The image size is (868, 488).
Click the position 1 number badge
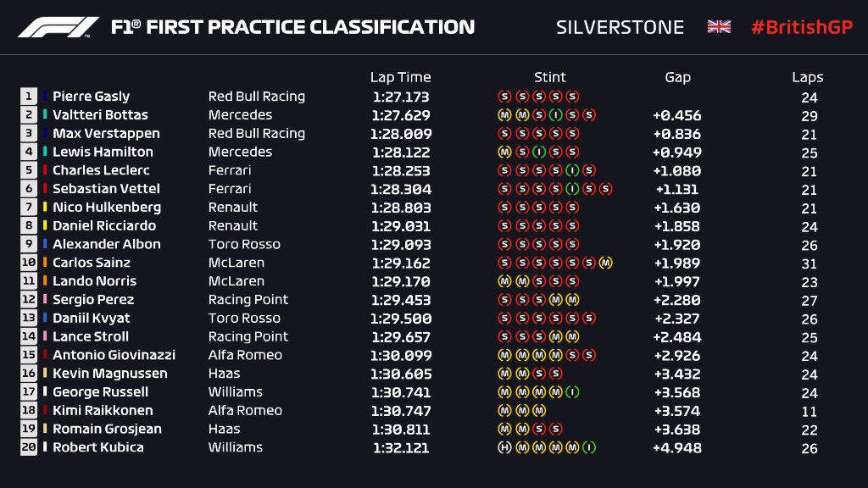29,97
